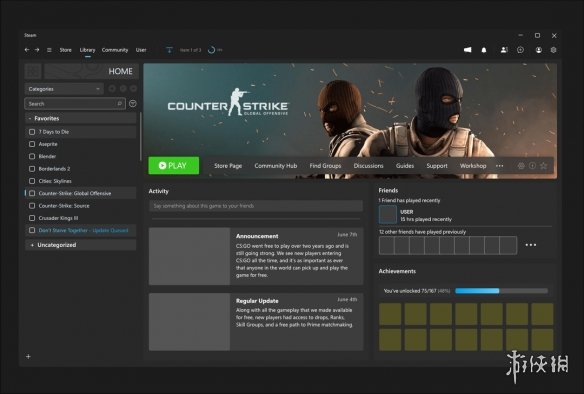Open the more options dots after Workshop
The height and width of the screenshot is (394, 584).
(500, 166)
